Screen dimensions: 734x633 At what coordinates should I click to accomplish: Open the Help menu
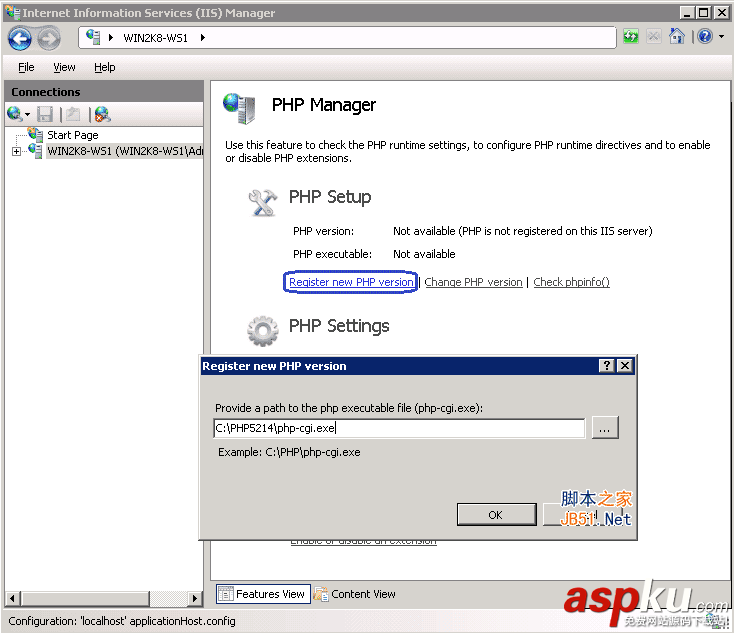click(x=104, y=67)
